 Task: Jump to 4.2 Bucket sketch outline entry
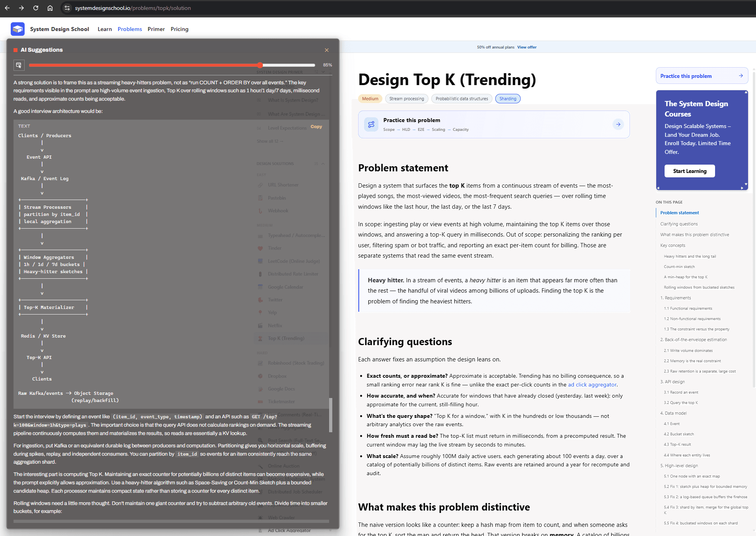(679, 434)
